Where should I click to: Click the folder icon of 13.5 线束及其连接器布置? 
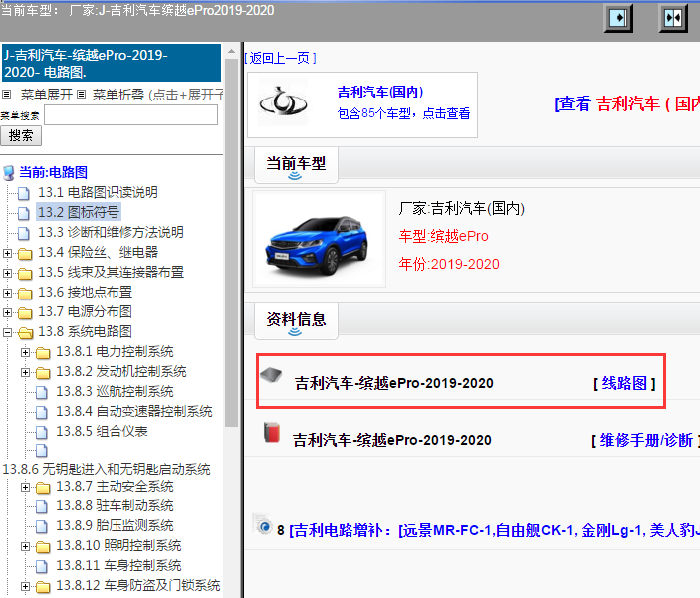[25, 273]
